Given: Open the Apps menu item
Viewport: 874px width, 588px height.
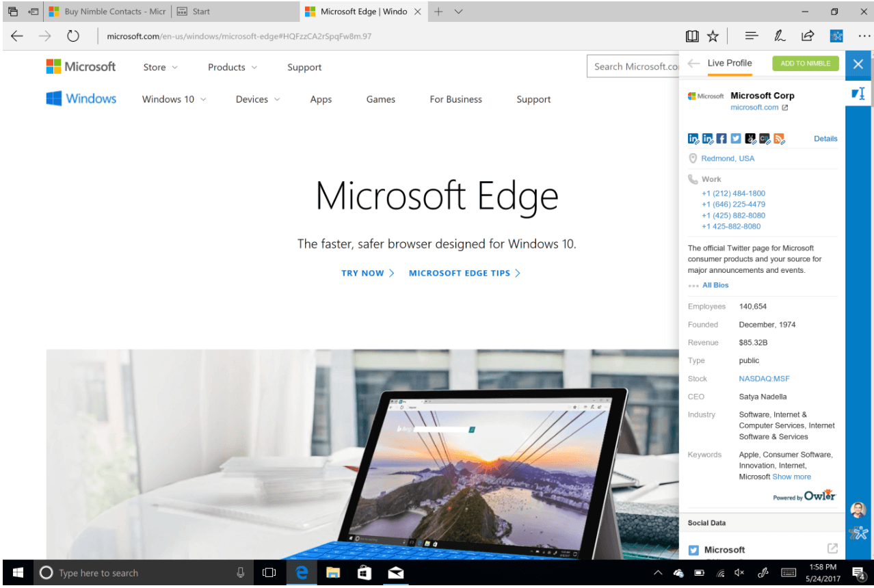Looking at the screenshot, I should [321, 99].
